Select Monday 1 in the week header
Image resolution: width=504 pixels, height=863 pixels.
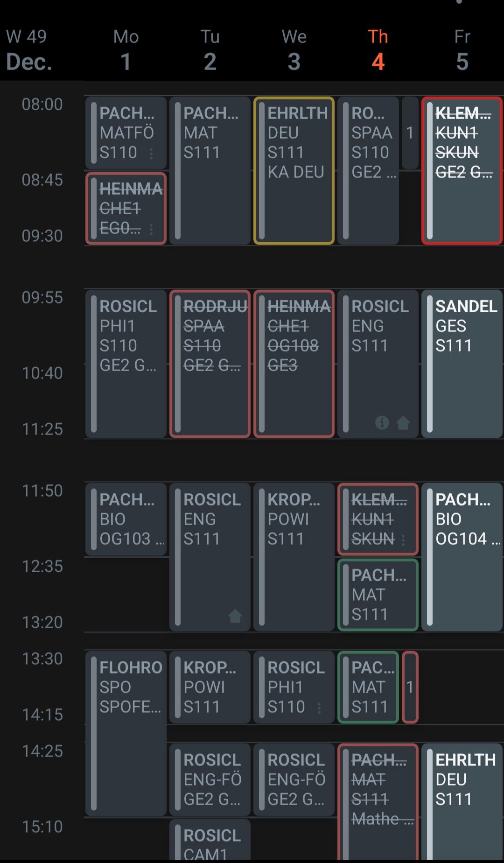pos(126,50)
